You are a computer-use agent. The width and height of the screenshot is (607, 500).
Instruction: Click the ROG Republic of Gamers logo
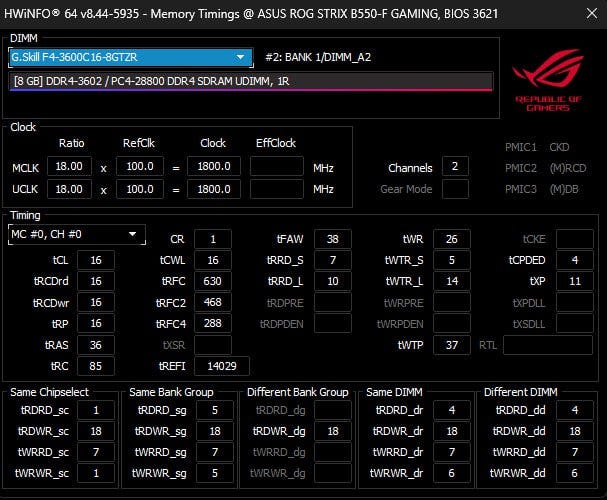pos(548,80)
